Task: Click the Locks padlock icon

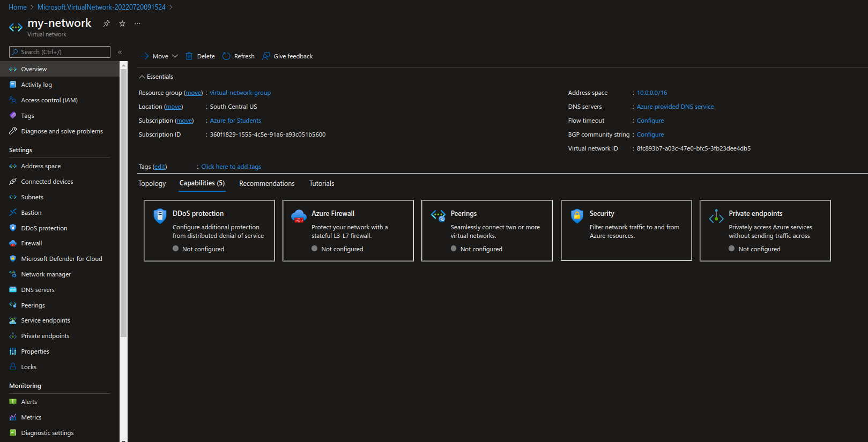Action: tap(13, 367)
